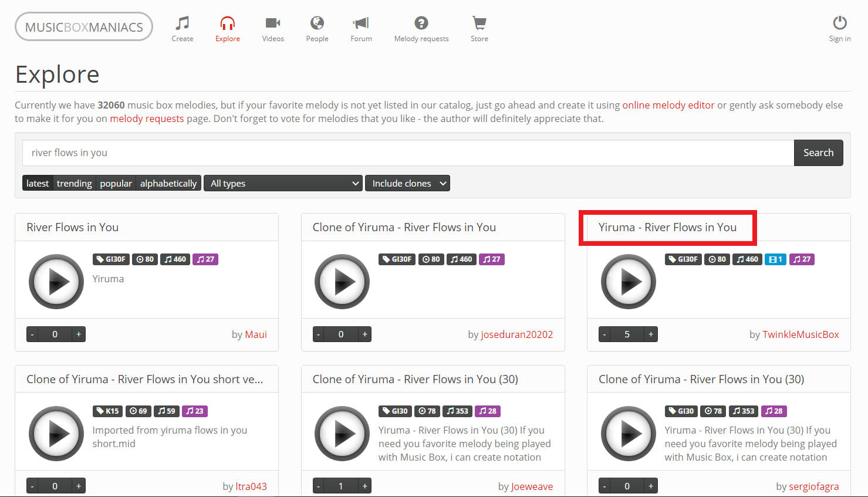
Task: Switch to the trending sort tab
Action: tap(74, 183)
